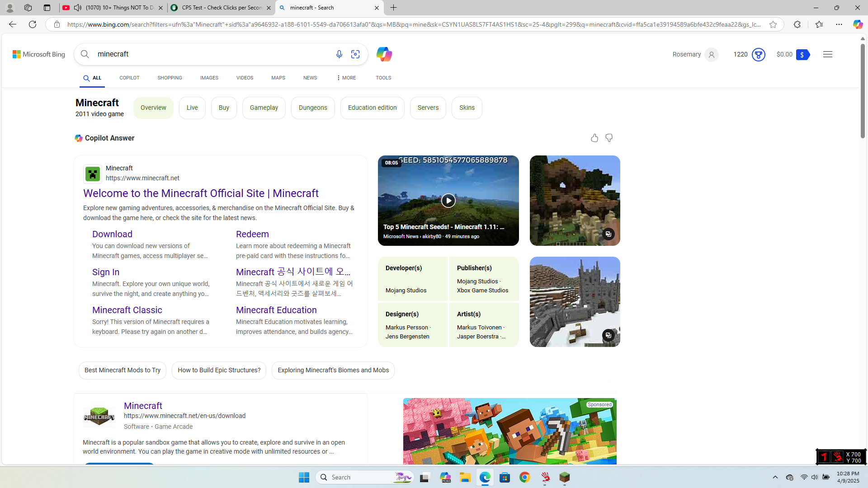Select the Dungeons chip
Image resolution: width=868 pixels, height=488 pixels.
pos(313,108)
